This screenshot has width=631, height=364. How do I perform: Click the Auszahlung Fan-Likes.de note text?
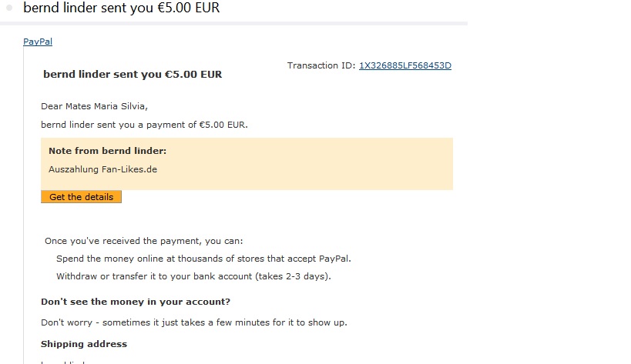pyautogui.click(x=102, y=169)
